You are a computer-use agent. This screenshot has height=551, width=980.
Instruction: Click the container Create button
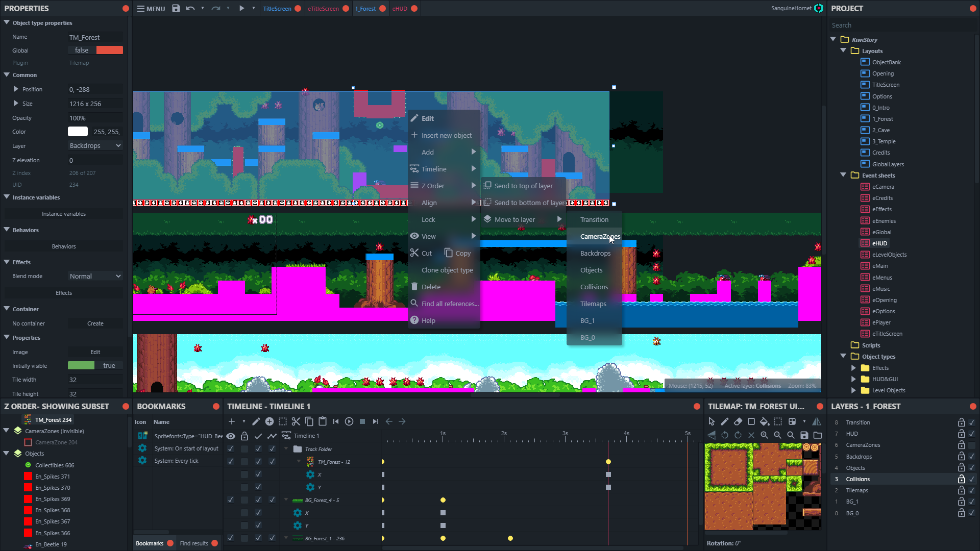[x=95, y=323]
